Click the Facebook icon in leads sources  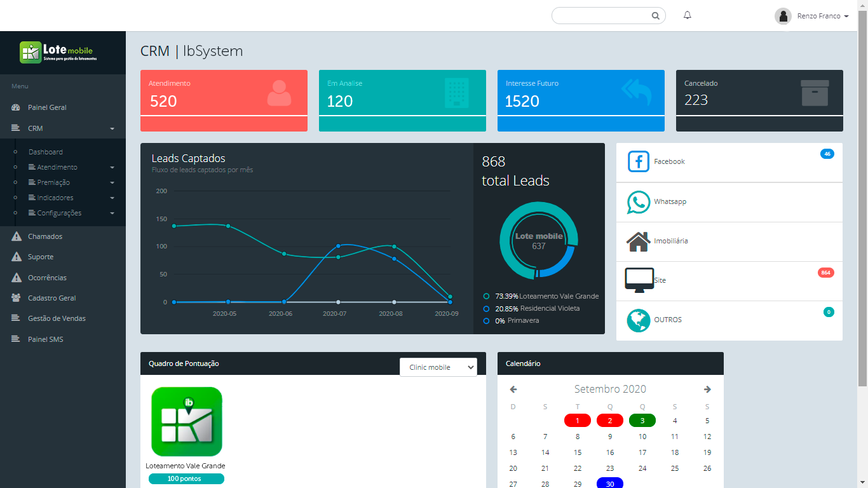tap(638, 161)
